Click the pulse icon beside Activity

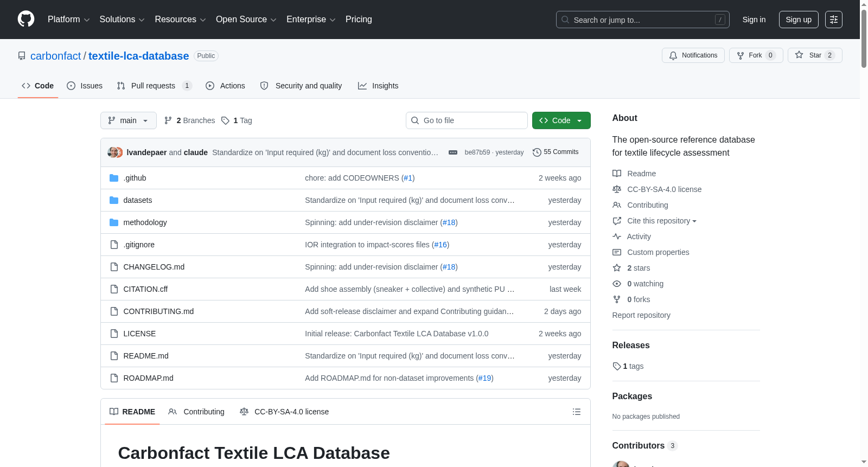[617, 236]
